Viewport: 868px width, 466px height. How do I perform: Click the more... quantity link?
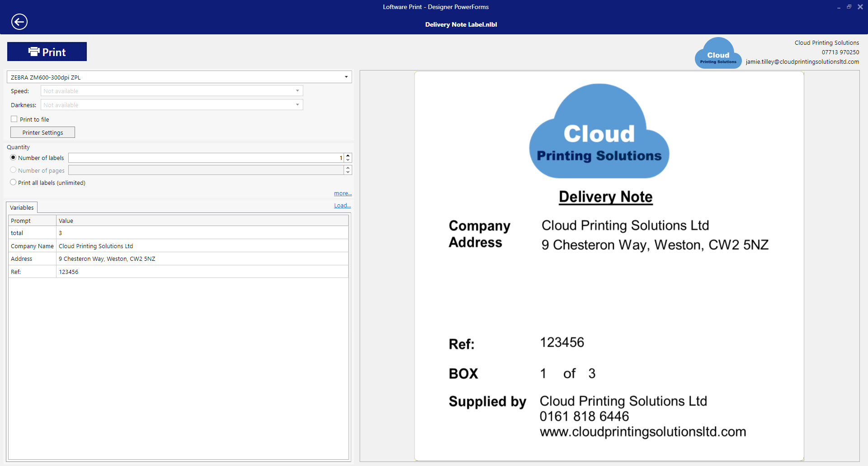click(343, 193)
